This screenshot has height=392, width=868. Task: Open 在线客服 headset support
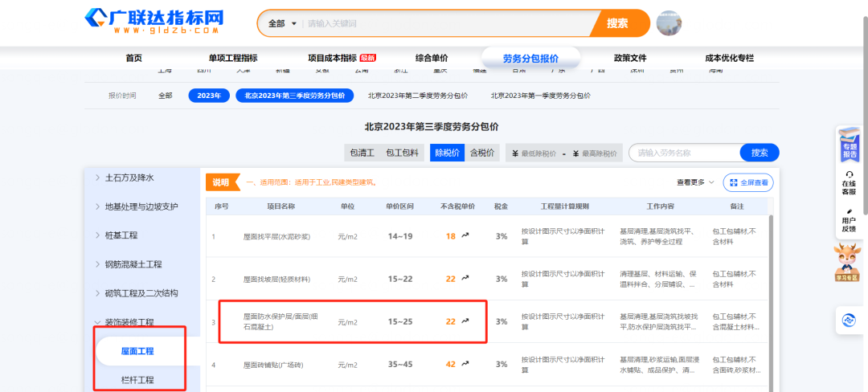click(850, 184)
